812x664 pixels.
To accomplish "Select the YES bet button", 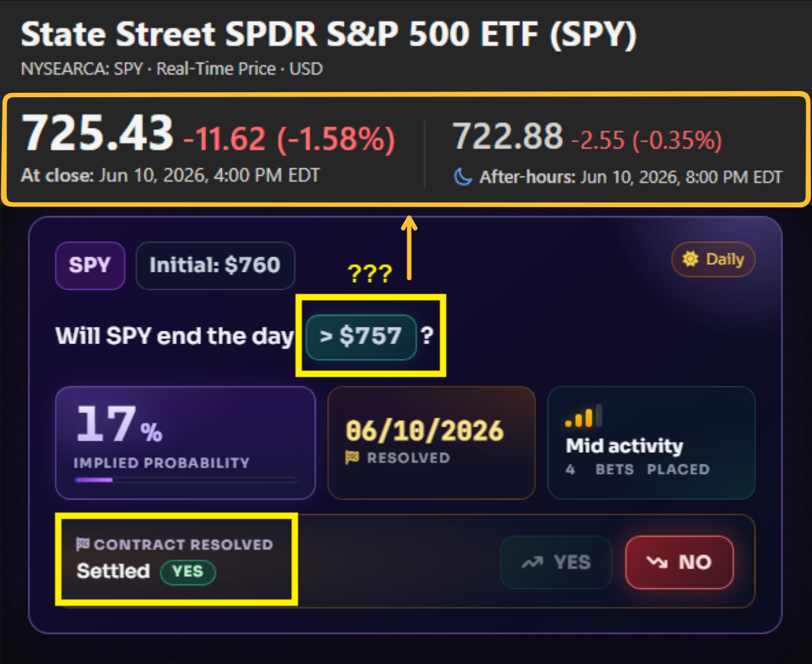I will point(556,562).
